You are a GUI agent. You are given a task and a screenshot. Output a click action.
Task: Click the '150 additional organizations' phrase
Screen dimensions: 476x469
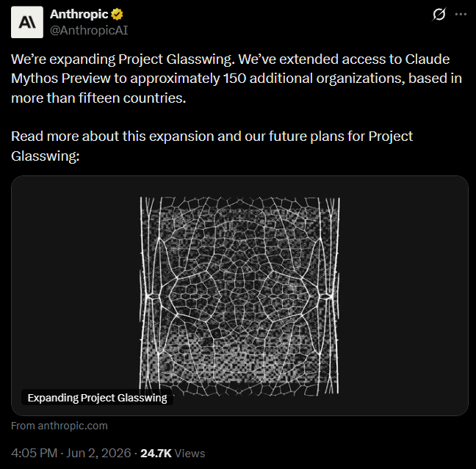click(x=314, y=79)
